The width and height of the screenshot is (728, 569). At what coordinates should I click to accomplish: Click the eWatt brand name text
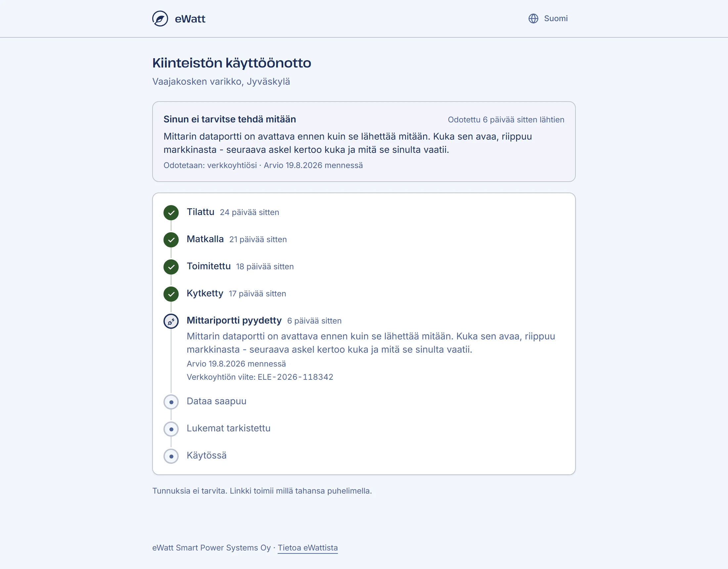point(190,19)
